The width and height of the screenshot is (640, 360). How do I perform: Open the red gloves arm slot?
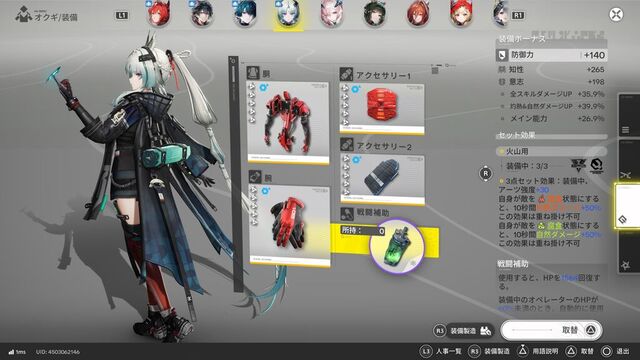click(290, 225)
